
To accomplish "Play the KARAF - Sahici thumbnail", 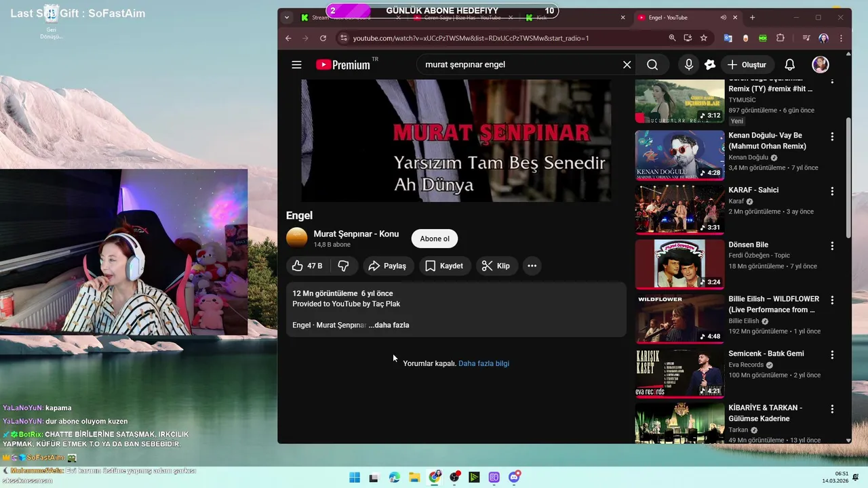I will click(x=679, y=210).
